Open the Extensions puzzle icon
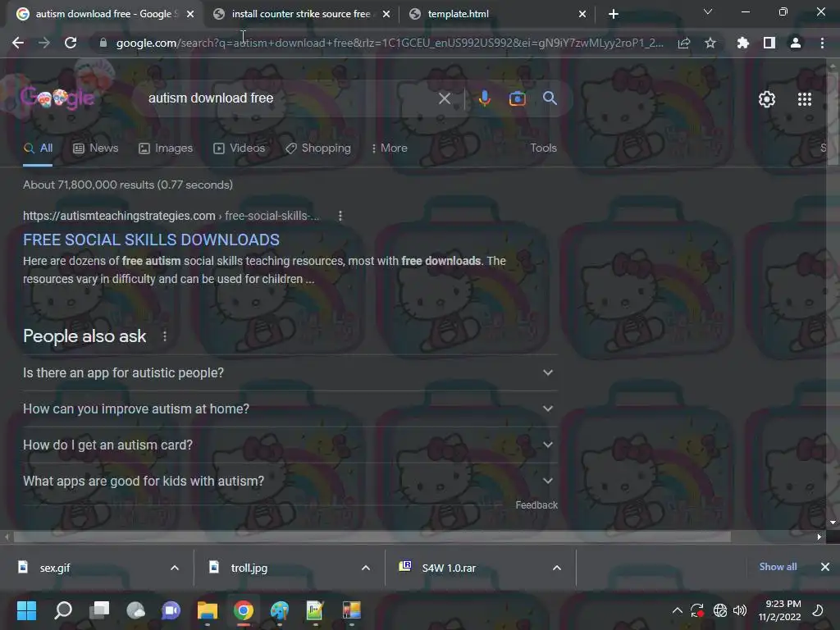 743,43
